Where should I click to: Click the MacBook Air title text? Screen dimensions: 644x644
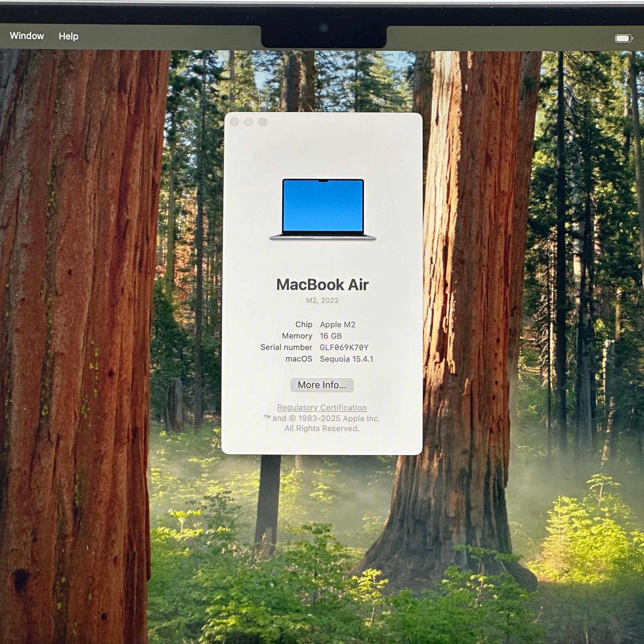coord(322,285)
